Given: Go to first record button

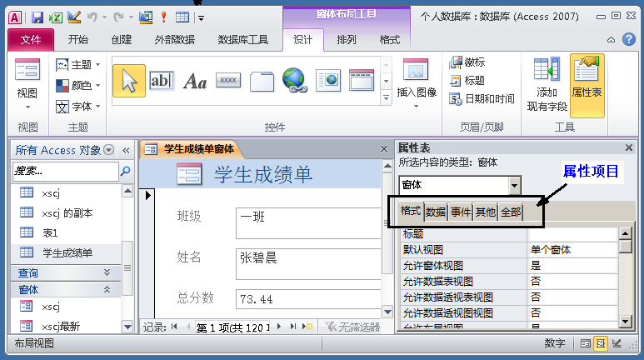Looking at the screenshot, I should pyautogui.click(x=174, y=327).
